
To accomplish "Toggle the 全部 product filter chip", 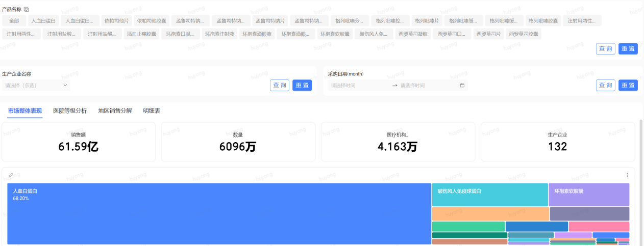I will point(14,21).
